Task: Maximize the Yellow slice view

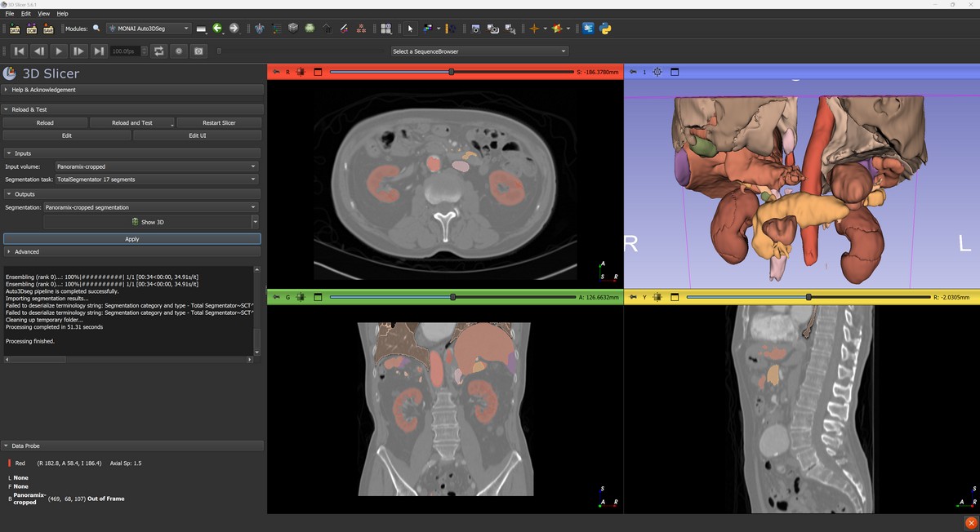Action: tap(674, 297)
